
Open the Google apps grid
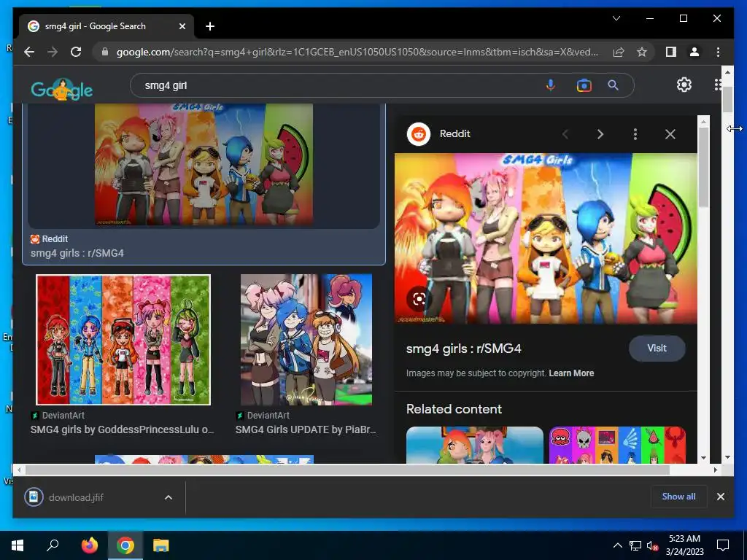pyautogui.click(x=718, y=85)
